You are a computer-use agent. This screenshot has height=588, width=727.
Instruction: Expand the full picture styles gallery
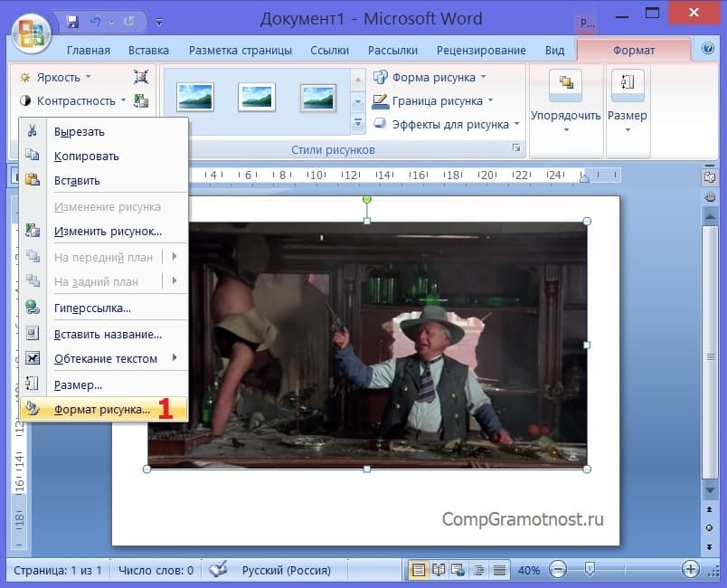[x=358, y=123]
